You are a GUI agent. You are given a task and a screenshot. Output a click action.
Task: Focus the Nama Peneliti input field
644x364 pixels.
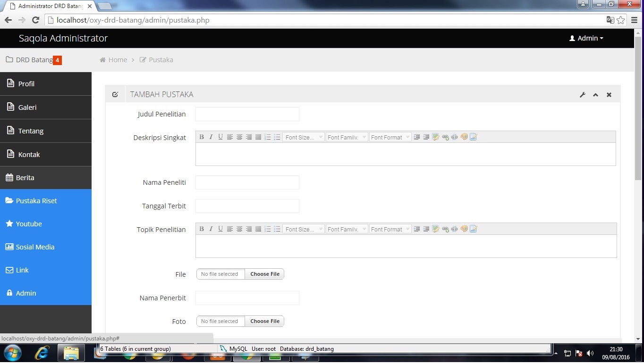click(247, 182)
